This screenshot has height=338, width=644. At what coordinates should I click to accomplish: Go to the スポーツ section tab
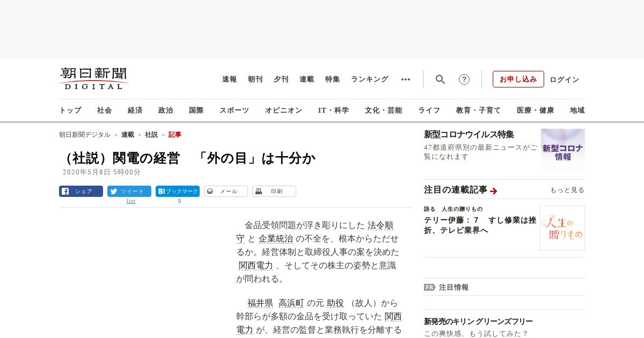[x=234, y=111]
